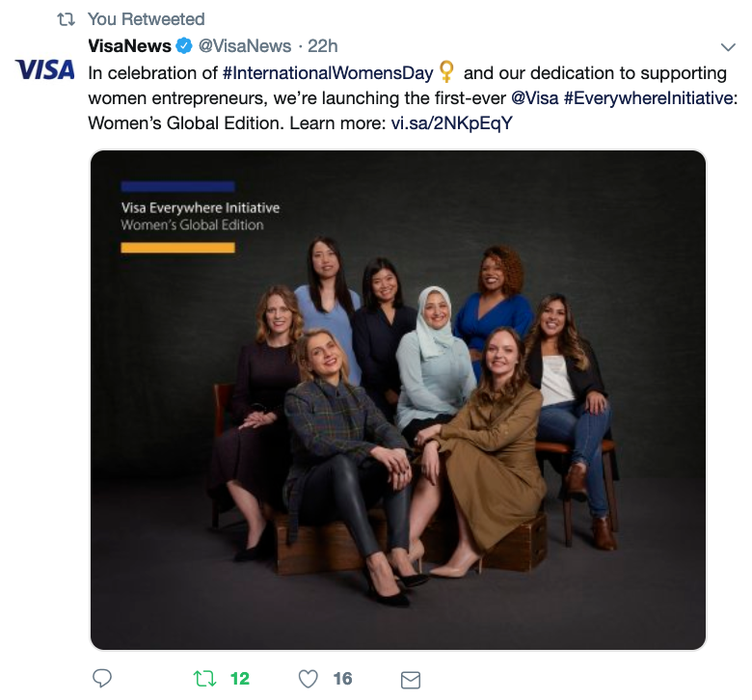Click the small retweeted arrows icon
This screenshot has width=752, height=700.
[x=67, y=19]
